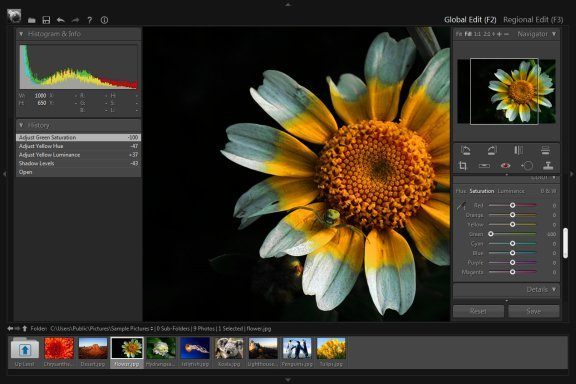Select the Clone Stamp tool

coord(548,166)
